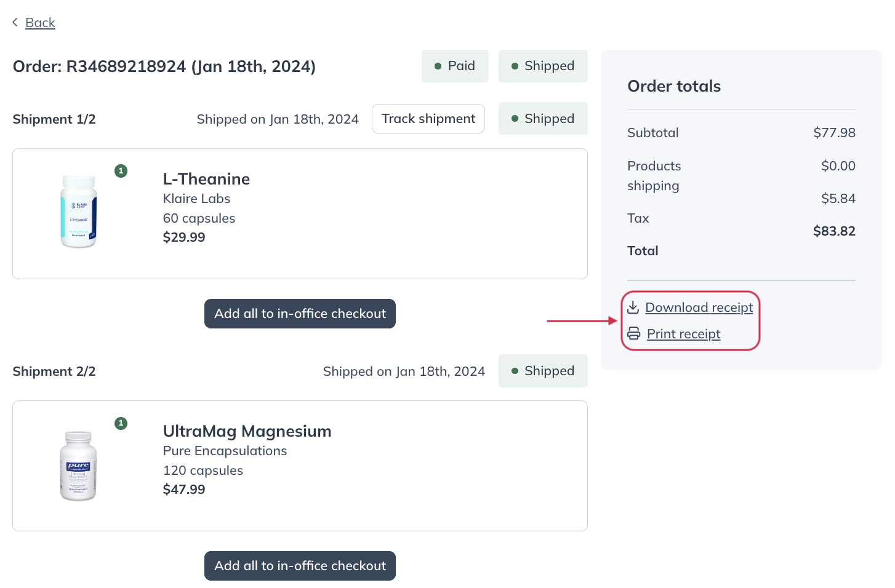Click the L-Theanine quantity badge
The height and width of the screenshot is (588, 895).
click(x=121, y=171)
